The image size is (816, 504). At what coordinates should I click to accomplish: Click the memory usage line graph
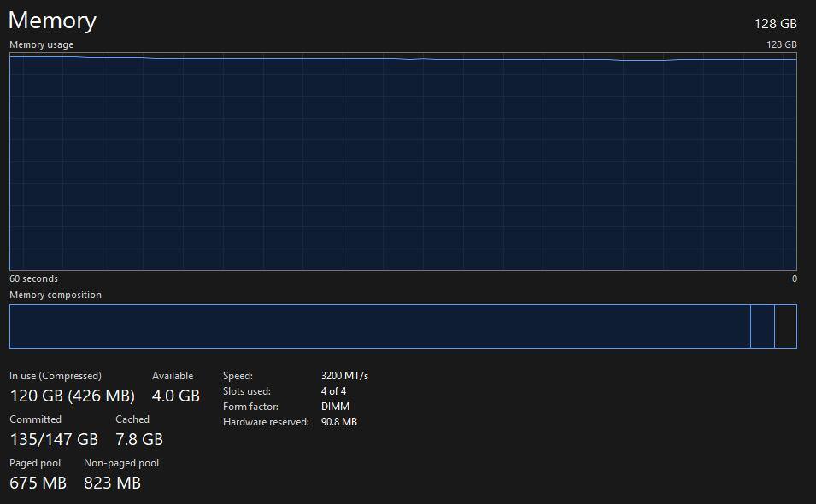pos(402,162)
